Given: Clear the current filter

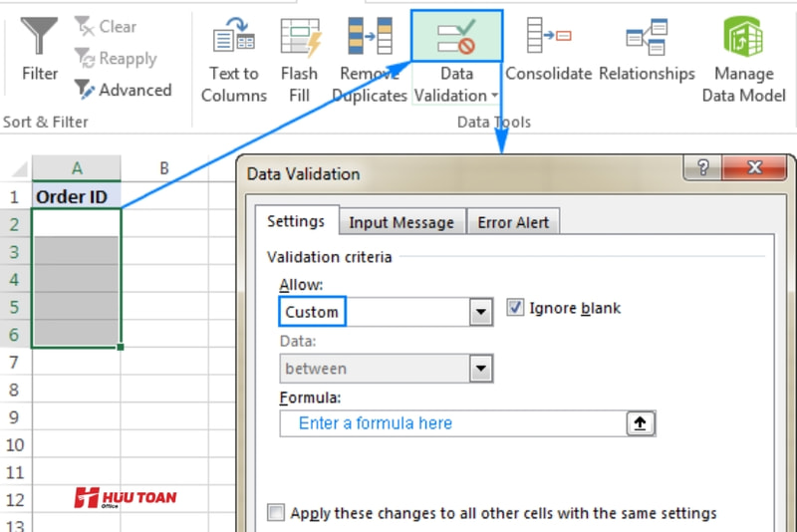Looking at the screenshot, I should pos(106,27).
